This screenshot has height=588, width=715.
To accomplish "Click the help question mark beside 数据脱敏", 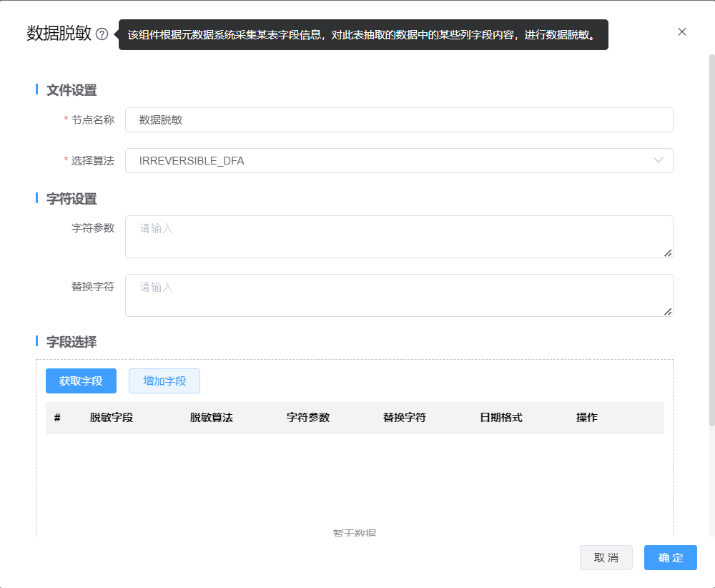I will [x=102, y=34].
